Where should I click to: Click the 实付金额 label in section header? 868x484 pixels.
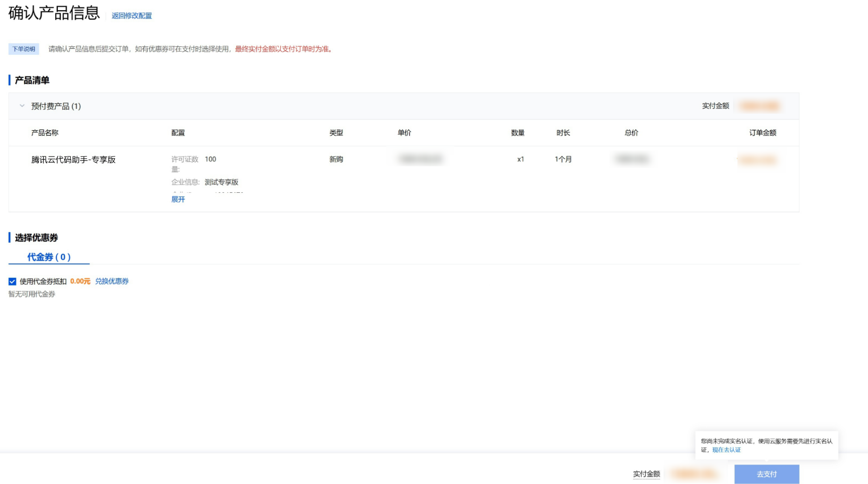tap(715, 106)
